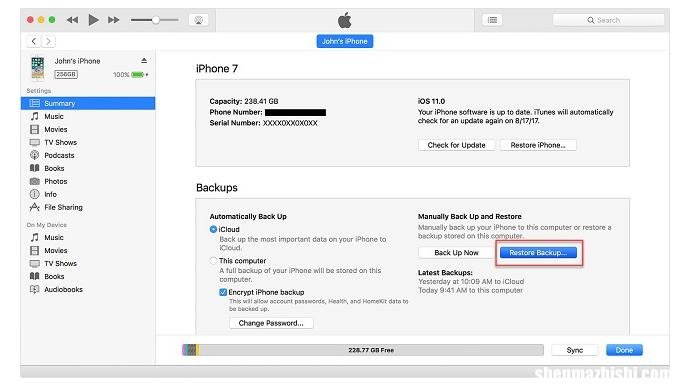This screenshot has width=683, height=390.
Task: Click the Done button
Action: [624, 350]
